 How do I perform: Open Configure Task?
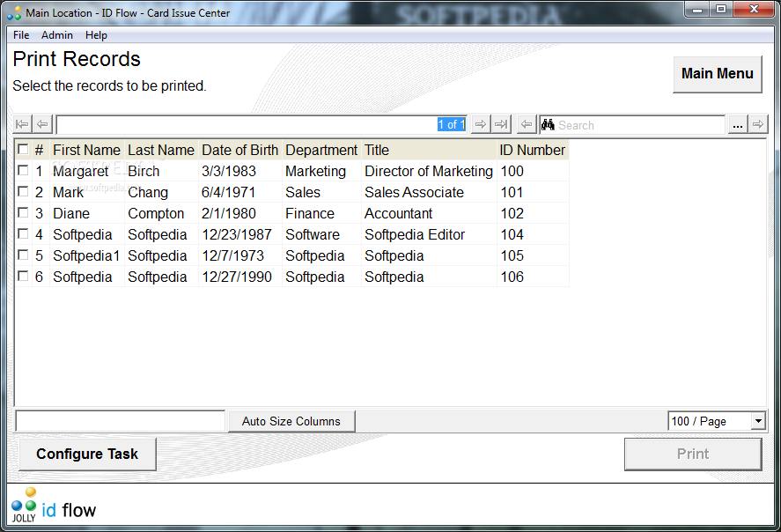click(87, 454)
